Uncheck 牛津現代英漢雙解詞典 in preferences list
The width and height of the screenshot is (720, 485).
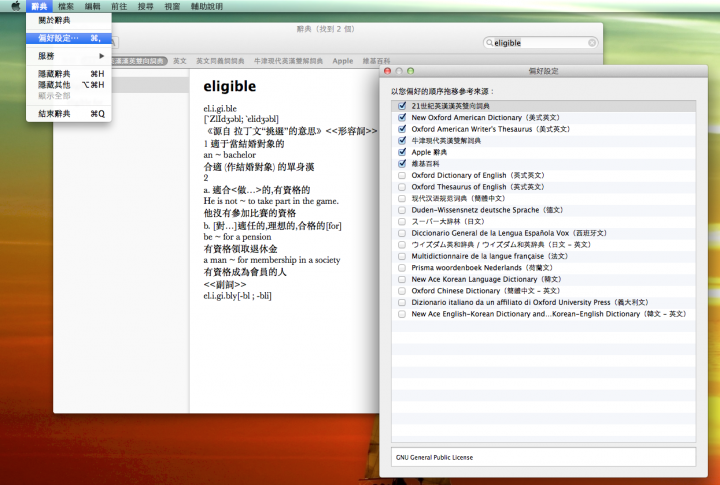point(402,141)
